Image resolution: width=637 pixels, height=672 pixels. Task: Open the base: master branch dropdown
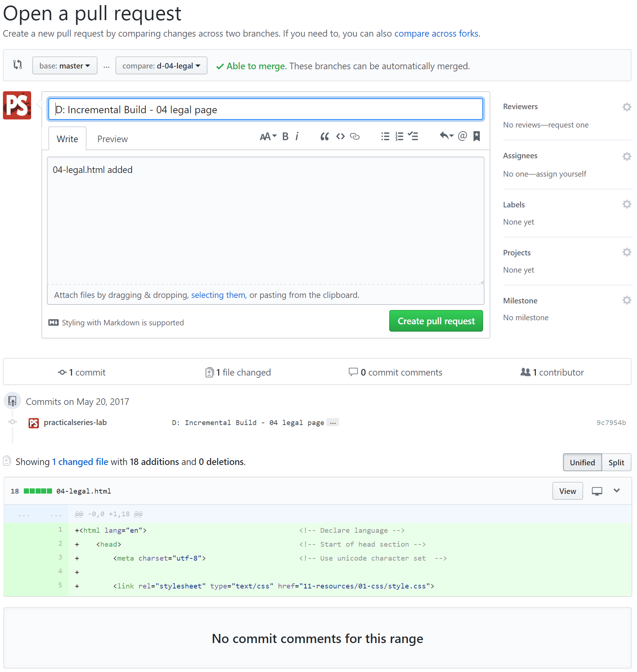click(x=65, y=66)
